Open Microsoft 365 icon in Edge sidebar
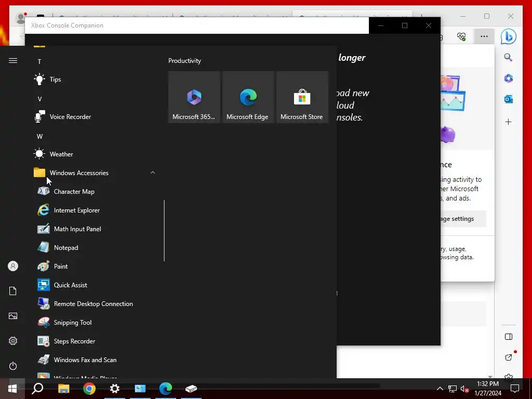This screenshot has height=399, width=532. [x=508, y=78]
